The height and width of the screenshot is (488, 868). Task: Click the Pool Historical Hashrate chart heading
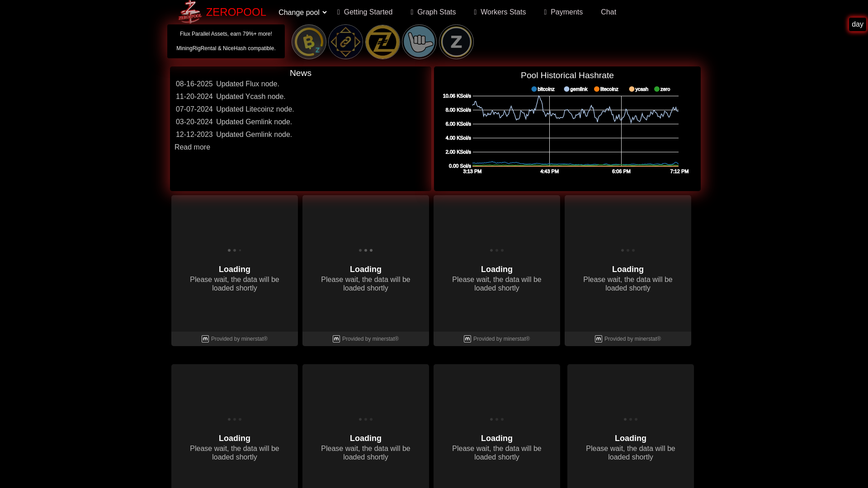[x=567, y=75]
